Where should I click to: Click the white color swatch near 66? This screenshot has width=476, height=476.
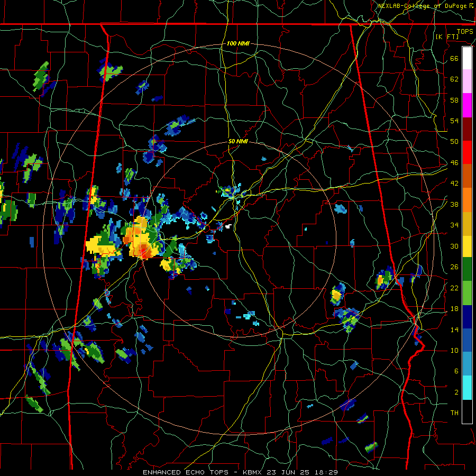point(467,58)
